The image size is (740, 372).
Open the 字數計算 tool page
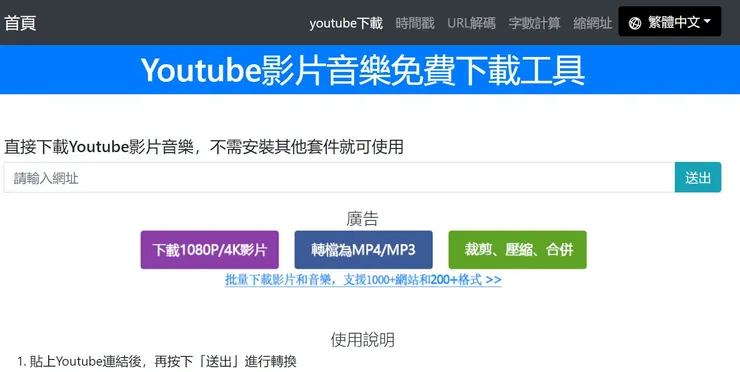534,23
